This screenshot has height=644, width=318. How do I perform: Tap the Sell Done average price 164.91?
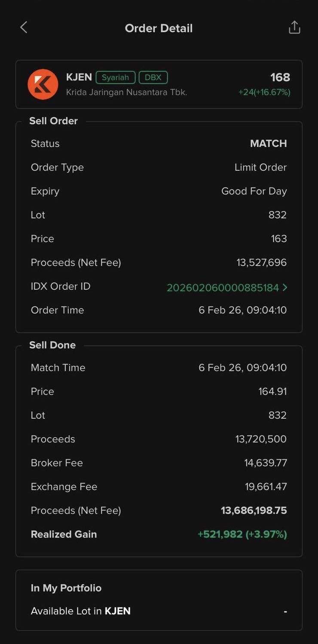(x=272, y=392)
